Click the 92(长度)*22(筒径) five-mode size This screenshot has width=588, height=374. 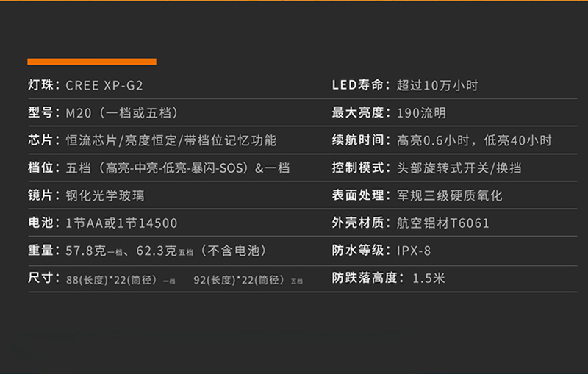(x=248, y=280)
